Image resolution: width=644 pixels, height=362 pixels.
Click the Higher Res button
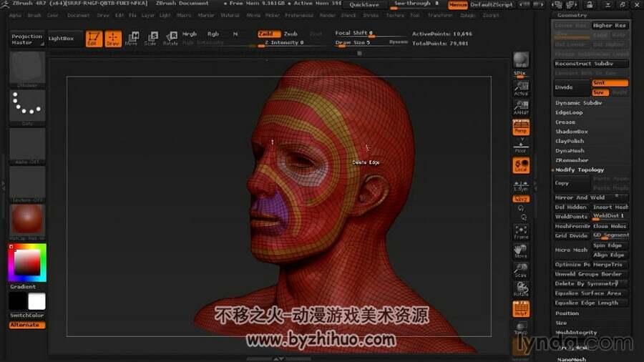[x=610, y=26]
